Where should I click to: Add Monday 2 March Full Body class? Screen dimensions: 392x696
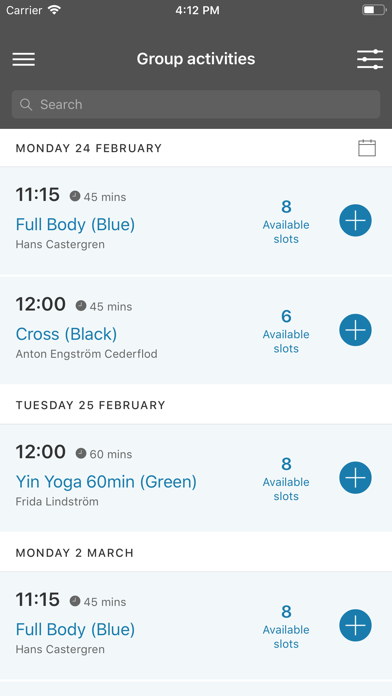click(x=355, y=625)
